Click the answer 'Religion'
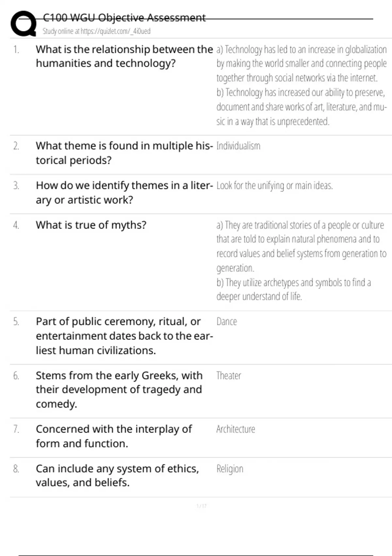Image resolution: width=392 pixels, height=556 pixels. coord(230,469)
